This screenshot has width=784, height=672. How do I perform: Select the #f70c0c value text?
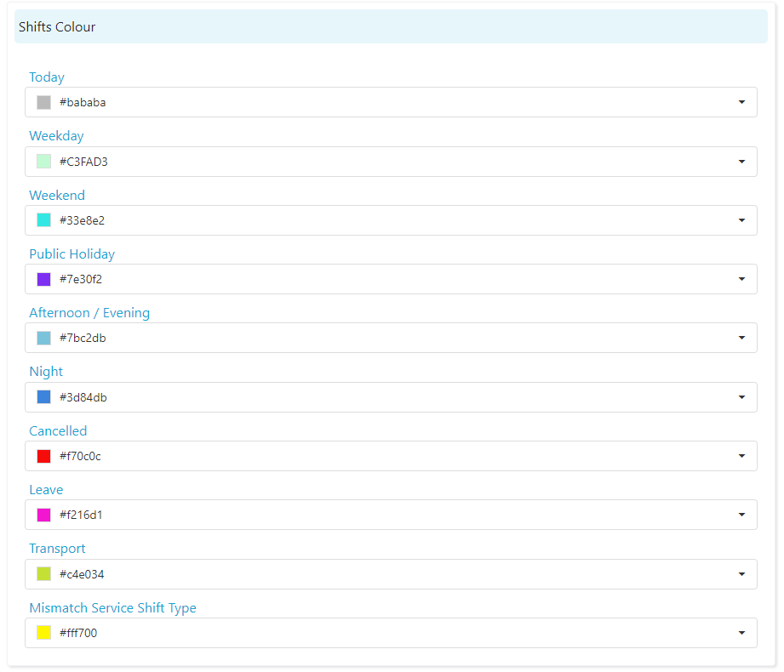80,456
